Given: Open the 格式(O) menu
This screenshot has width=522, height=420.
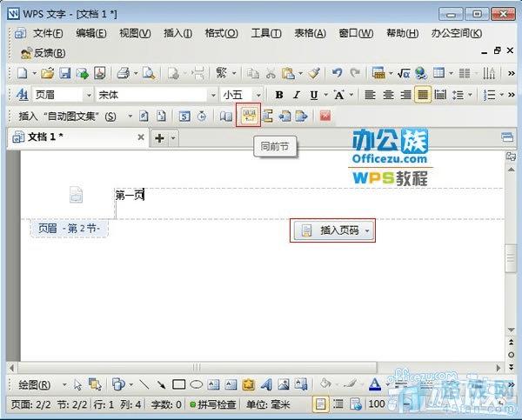Looking at the screenshot, I should (x=221, y=33).
